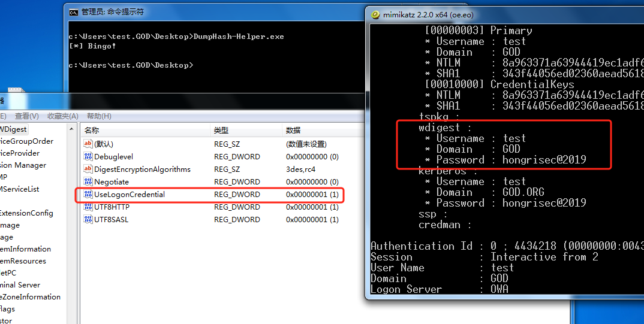Select the Session Manager tree key
The image size is (644, 324).
[23, 165]
